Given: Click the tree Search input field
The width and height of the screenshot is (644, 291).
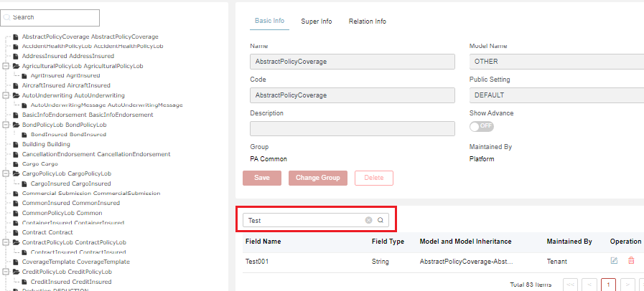Looking at the screenshot, I should pyautogui.click(x=50, y=18).
